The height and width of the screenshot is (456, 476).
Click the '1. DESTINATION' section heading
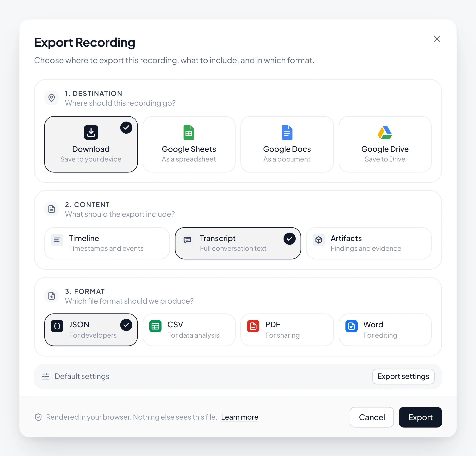point(93,94)
